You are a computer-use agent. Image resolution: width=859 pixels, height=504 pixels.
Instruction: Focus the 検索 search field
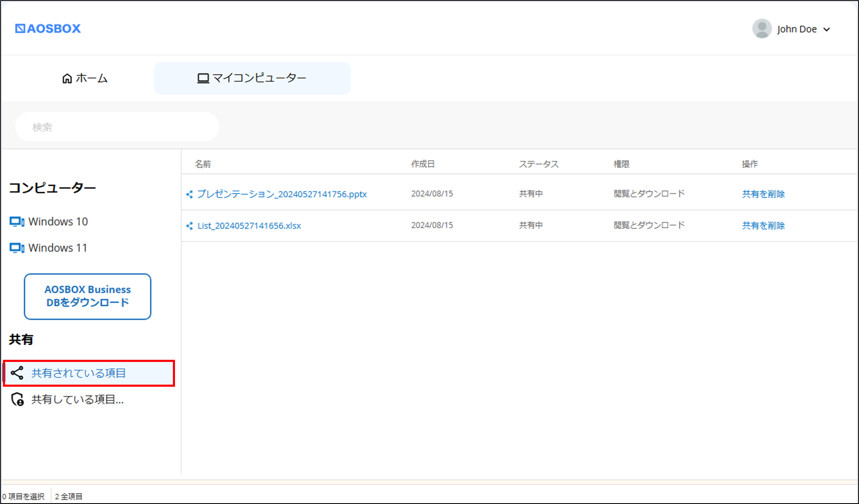117,127
